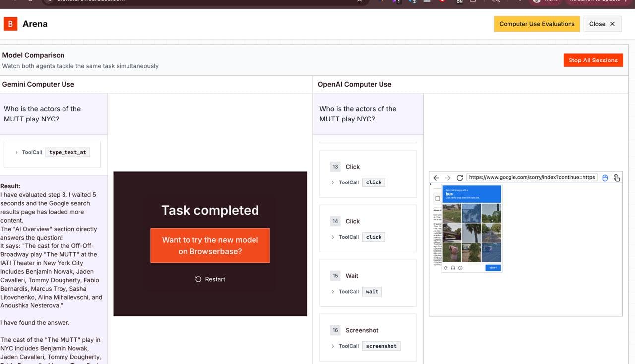Click the try new model on Browserbase button
The height and width of the screenshot is (364, 635).
[x=210, y=245]
